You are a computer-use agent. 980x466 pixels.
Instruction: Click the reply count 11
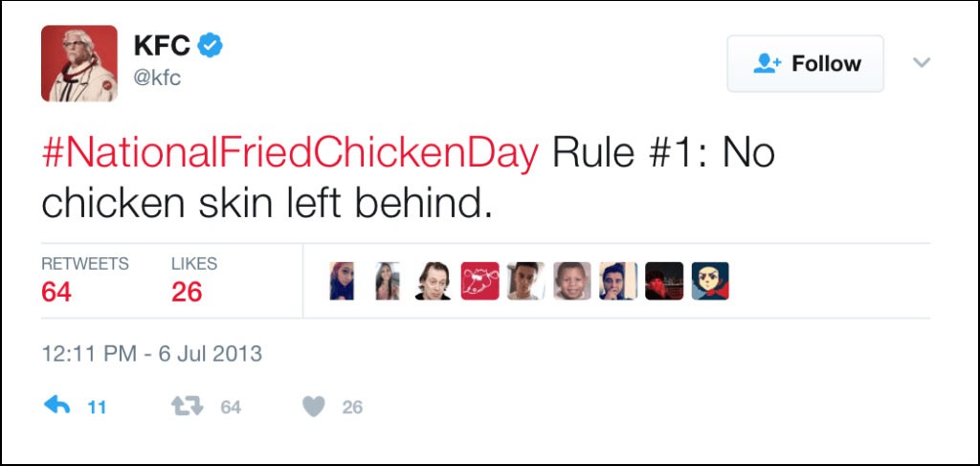coord(97,408)
